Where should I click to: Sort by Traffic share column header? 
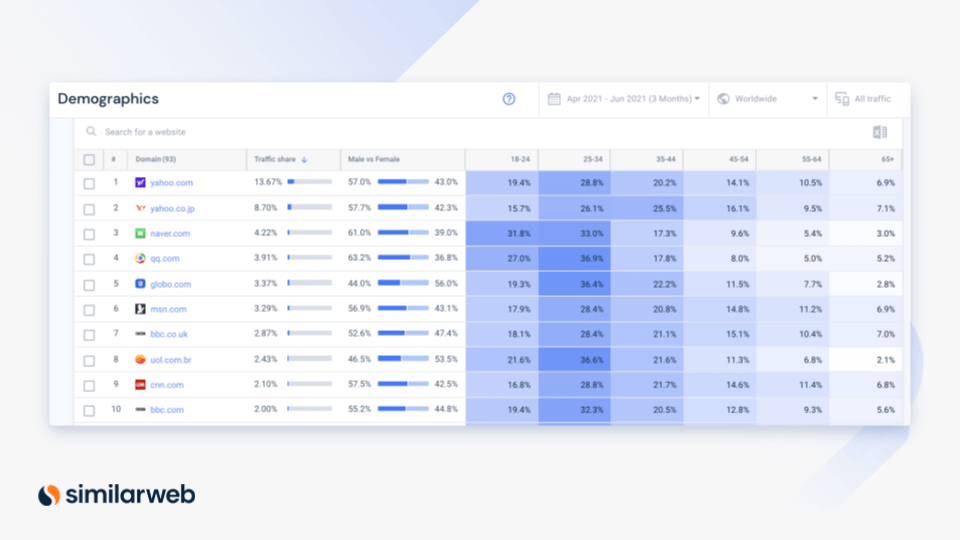pos(281,160)
